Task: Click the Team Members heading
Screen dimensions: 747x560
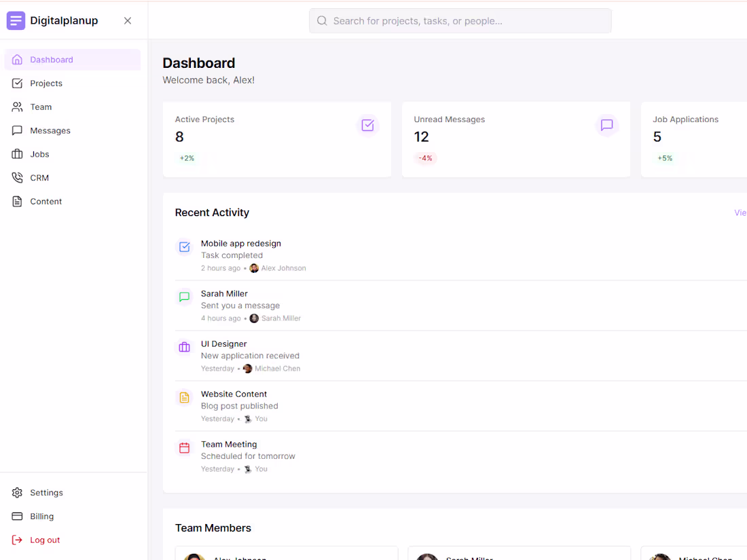Action: pos(213,528)
